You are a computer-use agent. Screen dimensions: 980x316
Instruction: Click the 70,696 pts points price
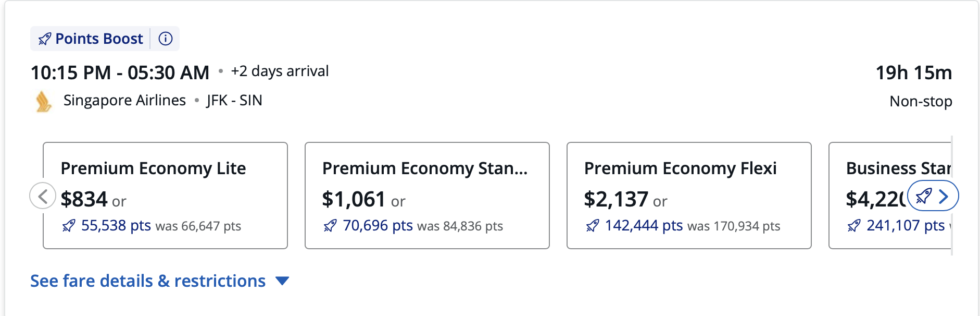(378, 226)
